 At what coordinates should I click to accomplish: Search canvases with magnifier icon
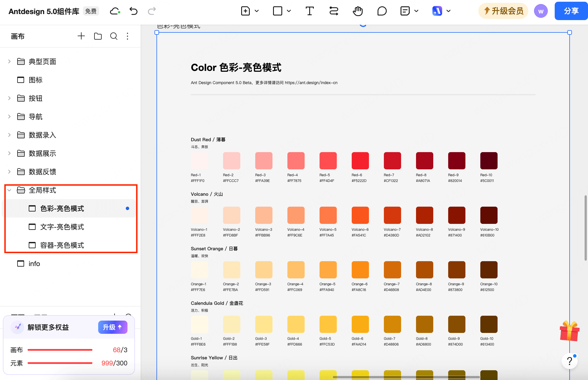pyautogui.click(x=114, y=36)
